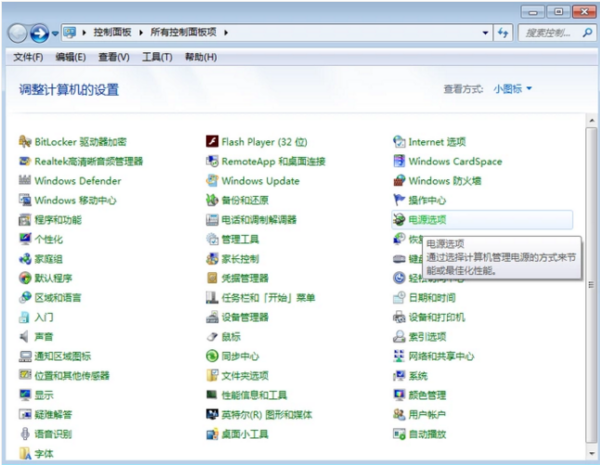Open the 管理工具 gear icon

click(x=212, y=239)
